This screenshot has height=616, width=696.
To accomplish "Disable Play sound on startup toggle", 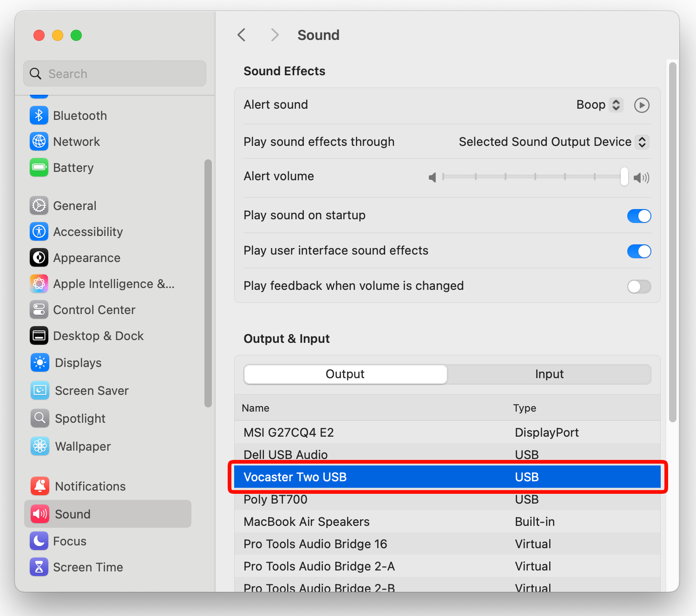I will (639, 216).
